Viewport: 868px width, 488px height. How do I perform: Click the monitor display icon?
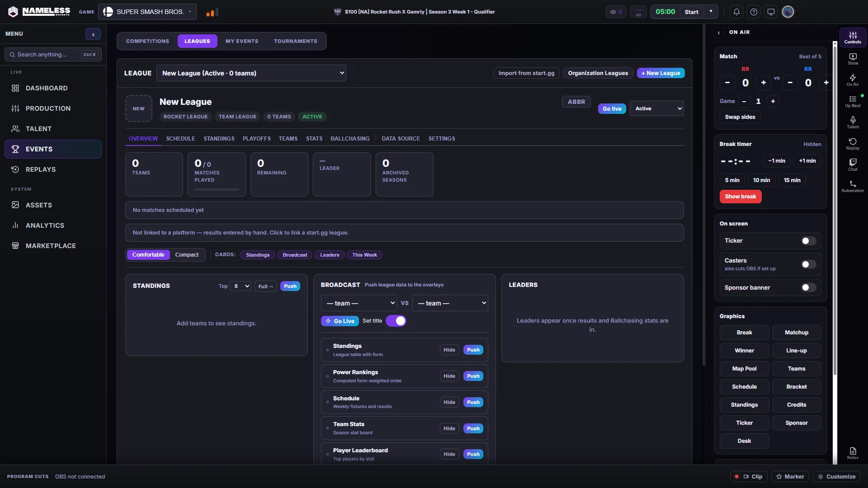tap(771, 12)
